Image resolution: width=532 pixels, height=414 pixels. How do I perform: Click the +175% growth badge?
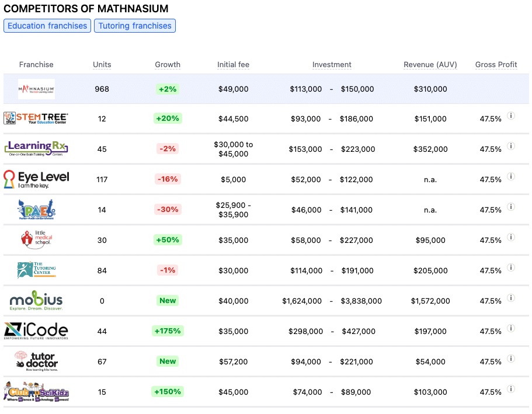pyautogui.click(x=168, y=331)
